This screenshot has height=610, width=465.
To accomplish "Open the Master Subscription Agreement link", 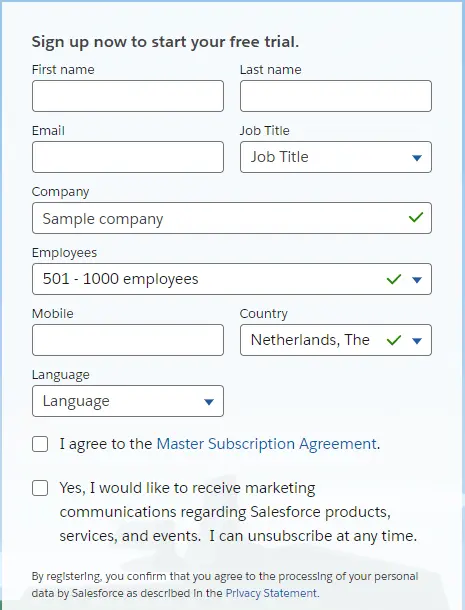I will point(267,444).
